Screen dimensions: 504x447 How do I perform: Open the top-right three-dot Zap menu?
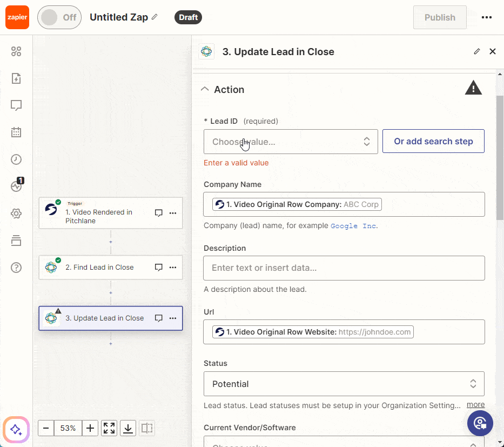(487, 17)
